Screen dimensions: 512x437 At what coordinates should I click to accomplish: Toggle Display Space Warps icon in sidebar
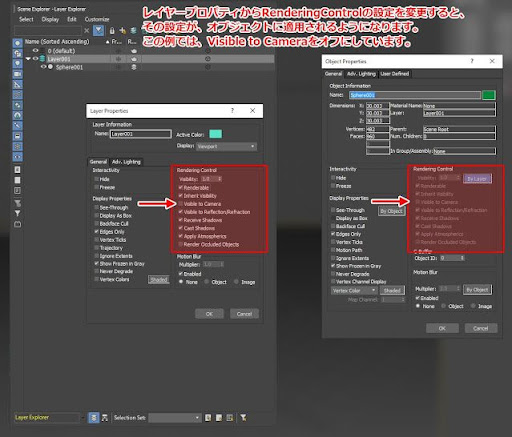(17, 95)
